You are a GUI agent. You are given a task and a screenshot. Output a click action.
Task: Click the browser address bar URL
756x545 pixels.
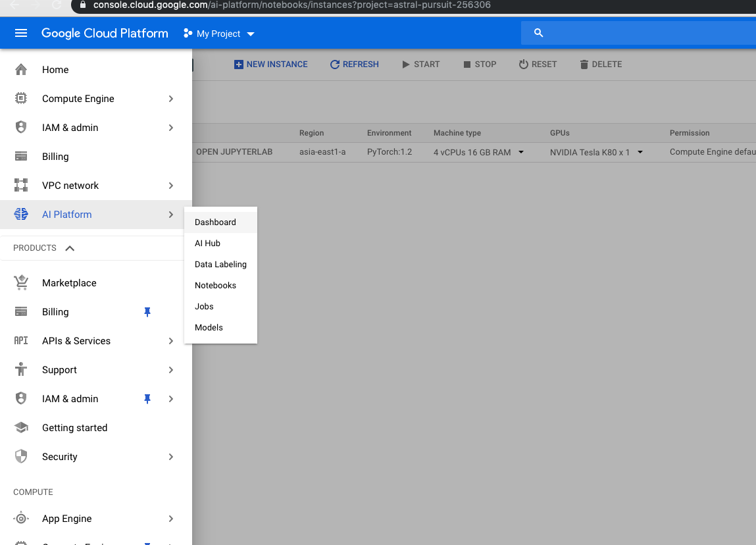point(291,5)
